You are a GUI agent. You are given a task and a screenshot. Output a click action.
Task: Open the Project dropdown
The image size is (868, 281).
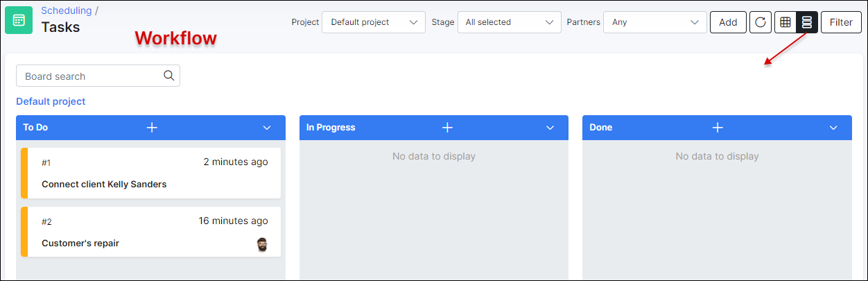[374, 22]
